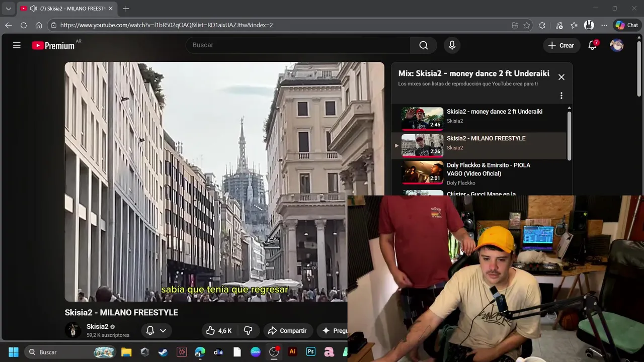The height and width of the screenshot is (362, 644).
Task: Expand the subscription notification chevron
Action: pyautogui.click(x=163, y=330)
